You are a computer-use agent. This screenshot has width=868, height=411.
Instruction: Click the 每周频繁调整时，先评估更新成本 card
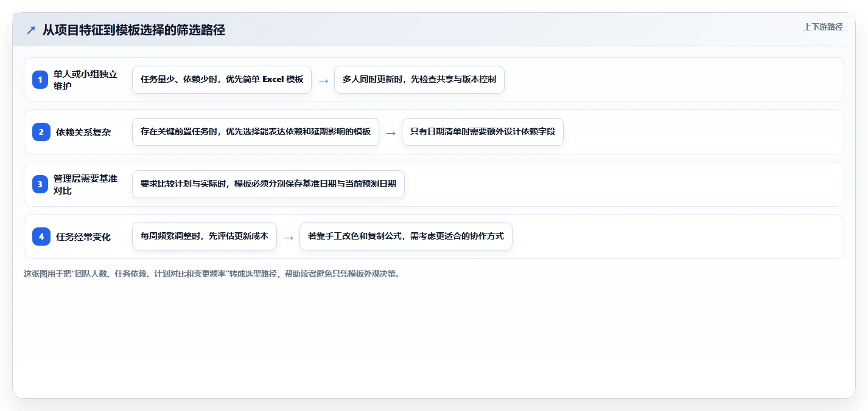tap(205, 237)
